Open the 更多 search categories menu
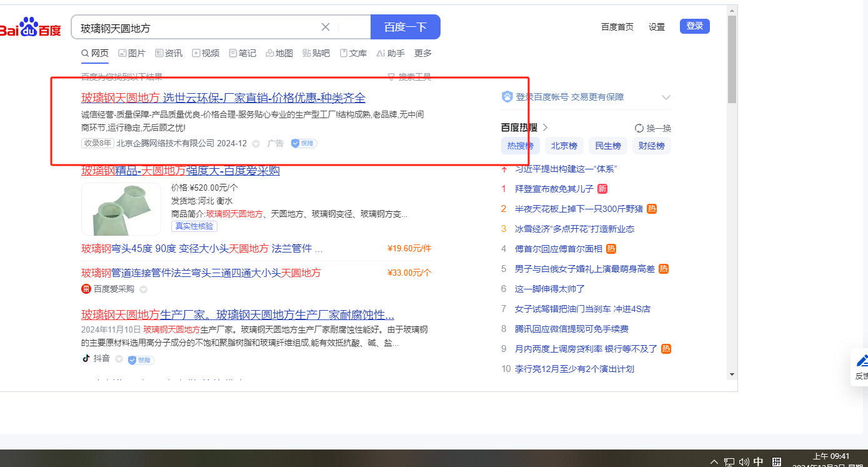Viewport: 868px width, 467px height. click(x=423, y=53)
